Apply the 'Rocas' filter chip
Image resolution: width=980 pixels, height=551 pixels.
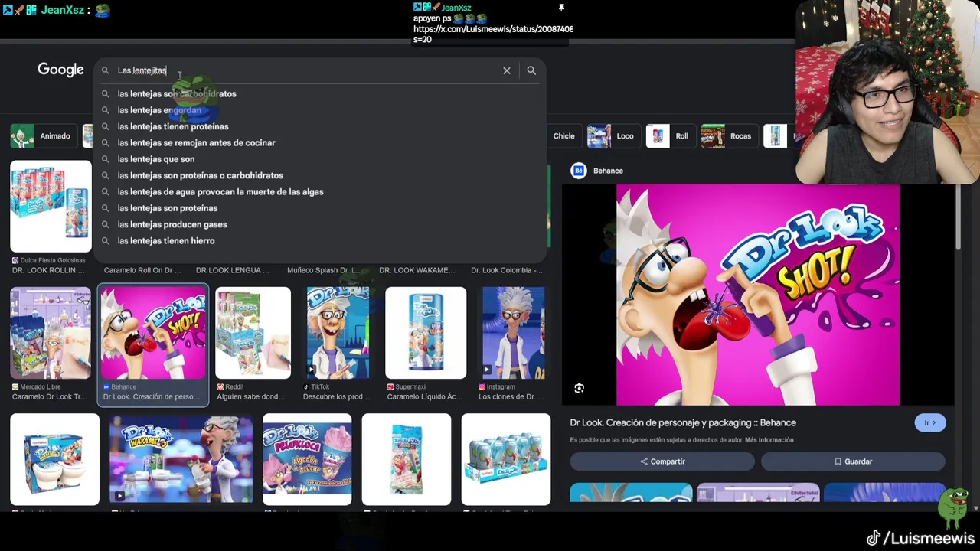click(x=728, y=136)
